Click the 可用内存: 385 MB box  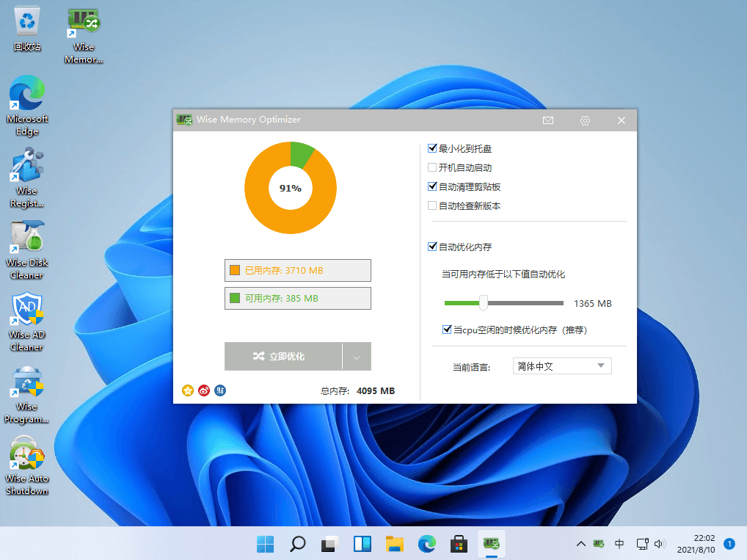[298, 299]
